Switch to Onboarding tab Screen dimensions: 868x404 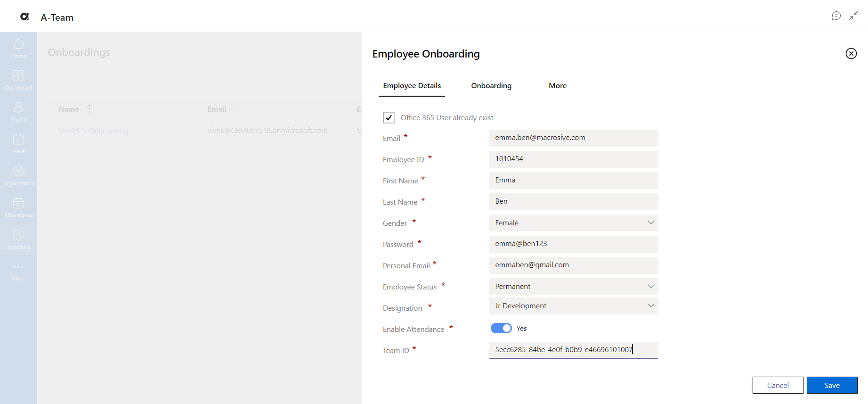click(x=491, y=86)
